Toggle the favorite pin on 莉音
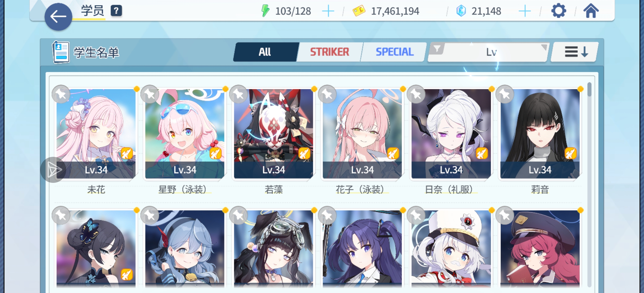 [505, 94]
